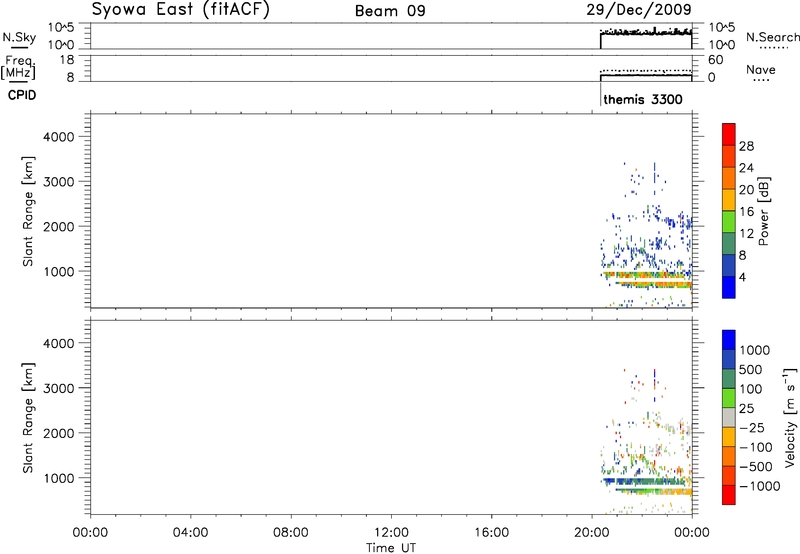Click the Velocity colorbar segment from -100 to -25

(729, 437)
